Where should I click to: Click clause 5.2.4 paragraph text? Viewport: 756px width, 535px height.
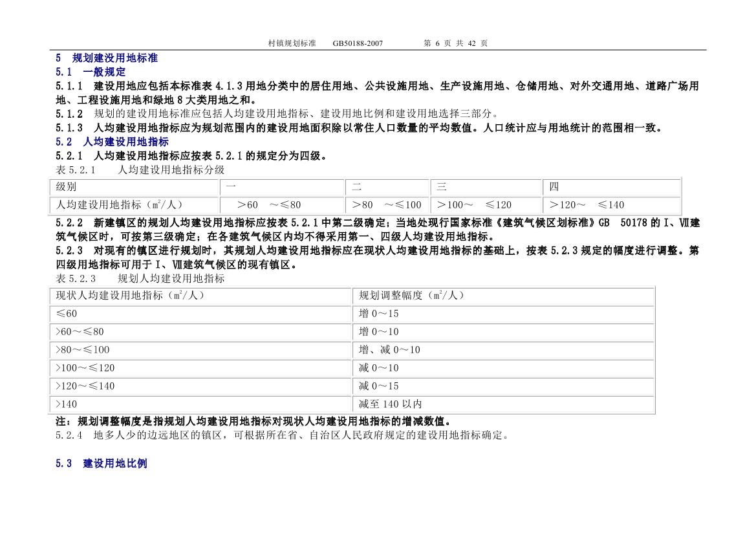coord(282,435)
